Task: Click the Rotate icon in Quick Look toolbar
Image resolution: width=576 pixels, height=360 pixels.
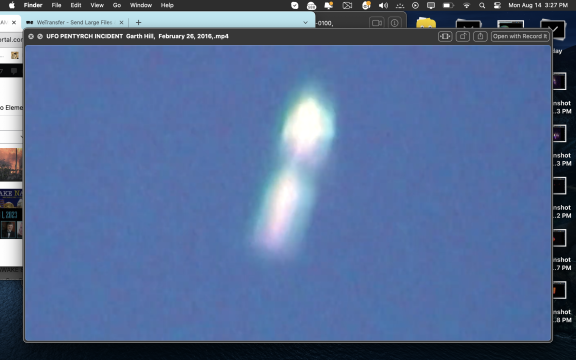Action: [x=462, y=36]
